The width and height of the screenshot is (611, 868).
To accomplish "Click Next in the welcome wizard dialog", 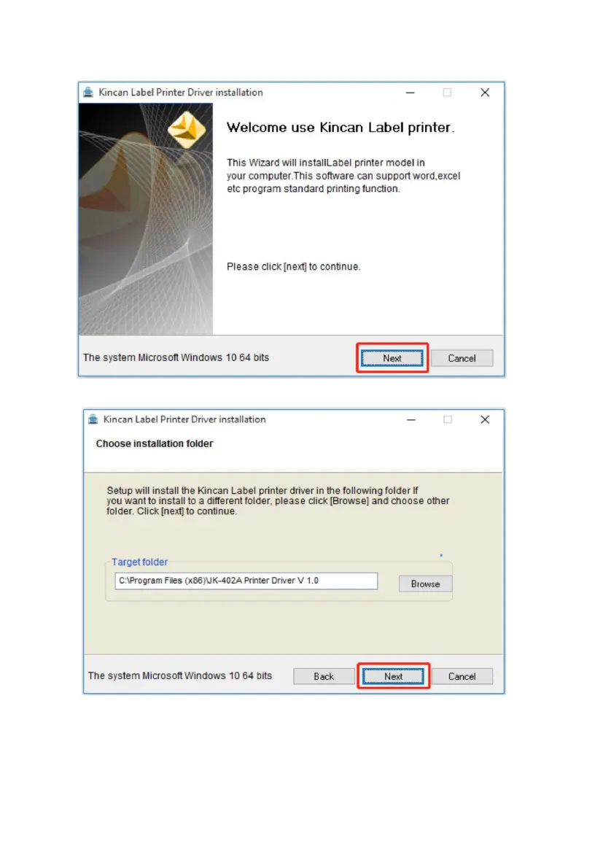I will 392,358.
